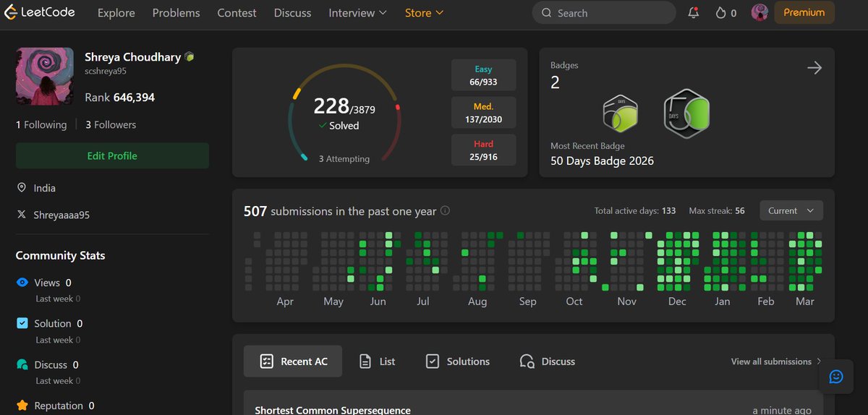
Task: Click the Total active days: 133 text
Action: coord(635,211)
